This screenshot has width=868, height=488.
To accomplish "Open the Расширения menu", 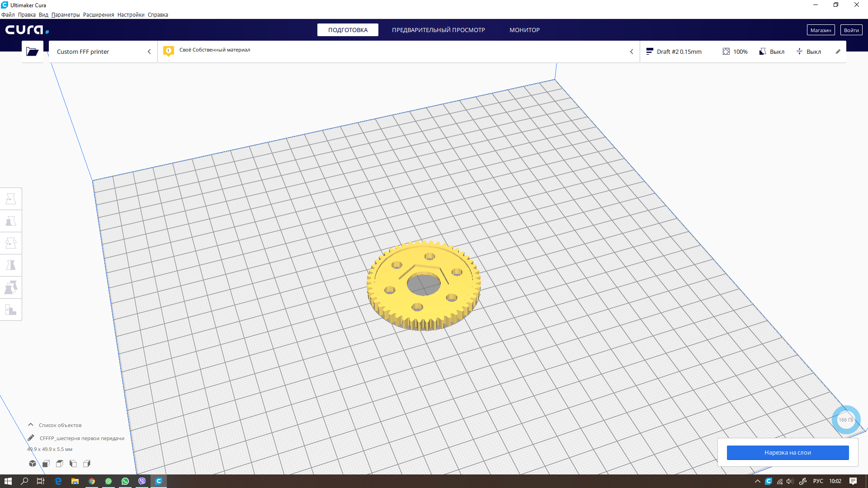I will click(99, 14).
